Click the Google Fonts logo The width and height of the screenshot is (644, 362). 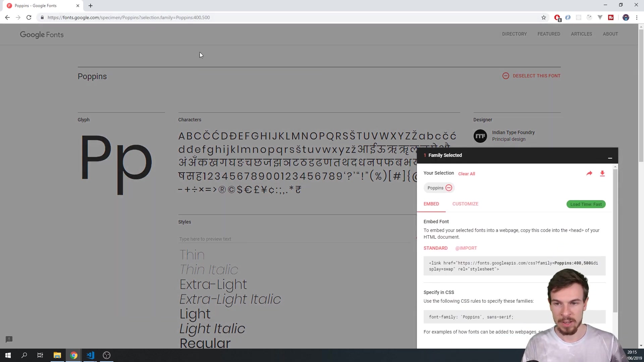[42, 35]
